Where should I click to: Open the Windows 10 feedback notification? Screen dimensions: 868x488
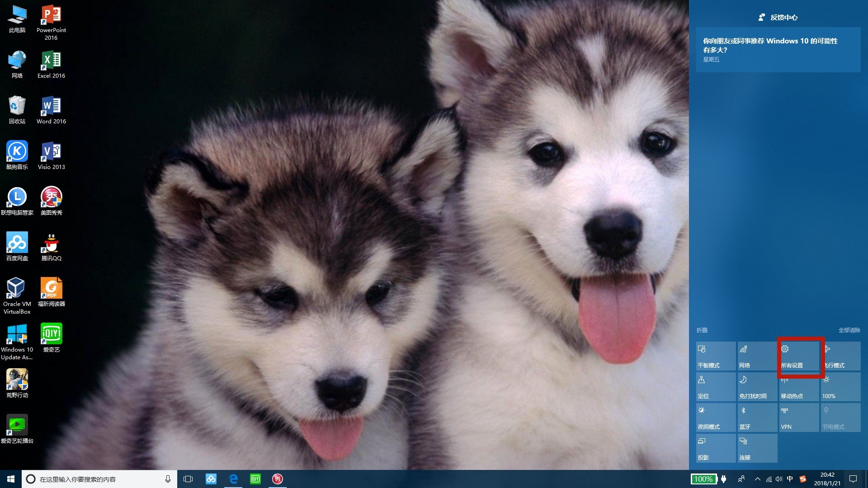click(x=778, y=49)
